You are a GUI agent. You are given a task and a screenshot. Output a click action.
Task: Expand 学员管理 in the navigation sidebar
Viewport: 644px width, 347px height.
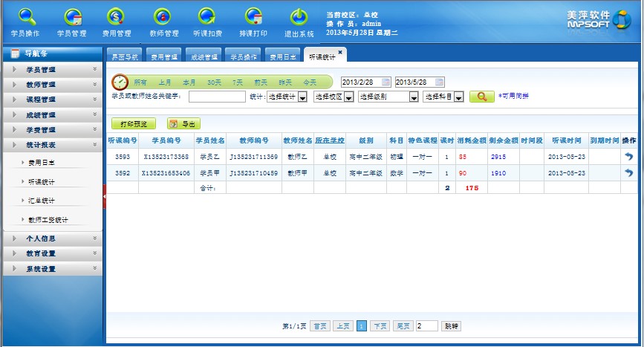click(52, 70)
